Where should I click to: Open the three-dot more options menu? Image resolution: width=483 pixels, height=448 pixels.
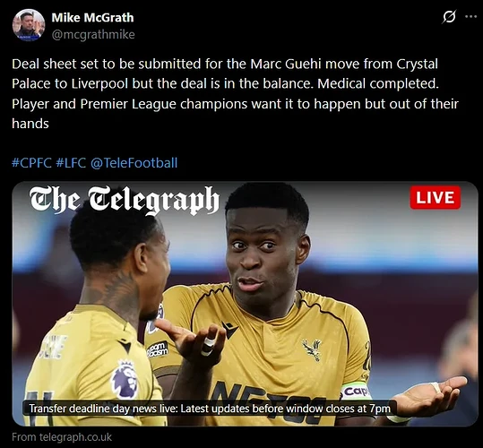471,17
